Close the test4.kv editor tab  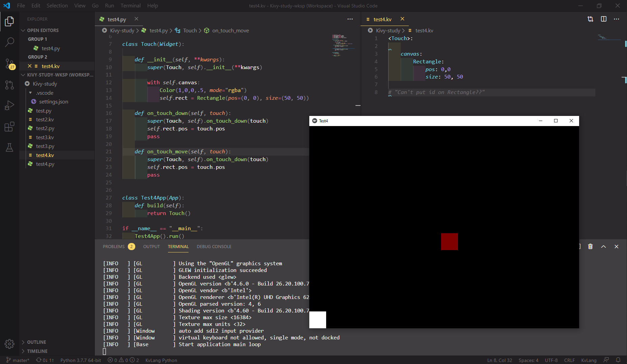pos(402,19)
